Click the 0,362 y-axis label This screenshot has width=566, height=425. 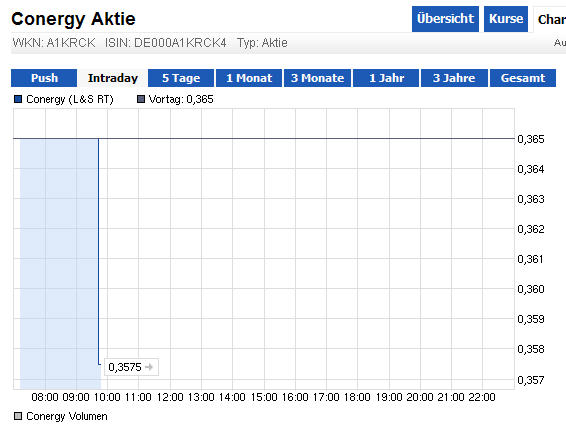(x=531, y=229)
